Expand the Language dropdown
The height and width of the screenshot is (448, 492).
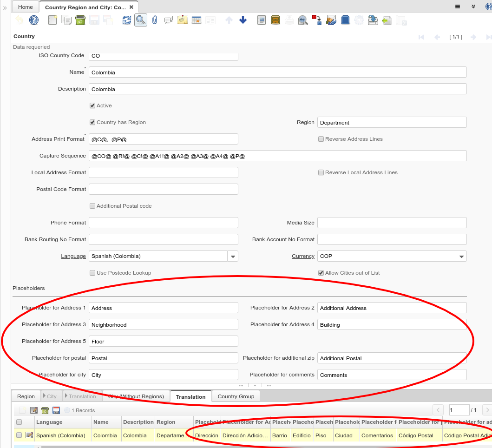point(233,257)
